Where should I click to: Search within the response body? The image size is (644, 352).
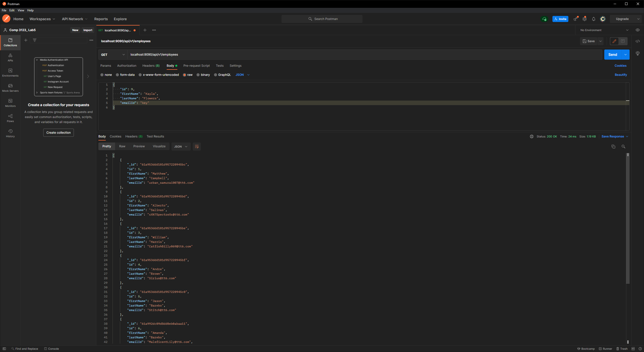(x=623, y=146)
